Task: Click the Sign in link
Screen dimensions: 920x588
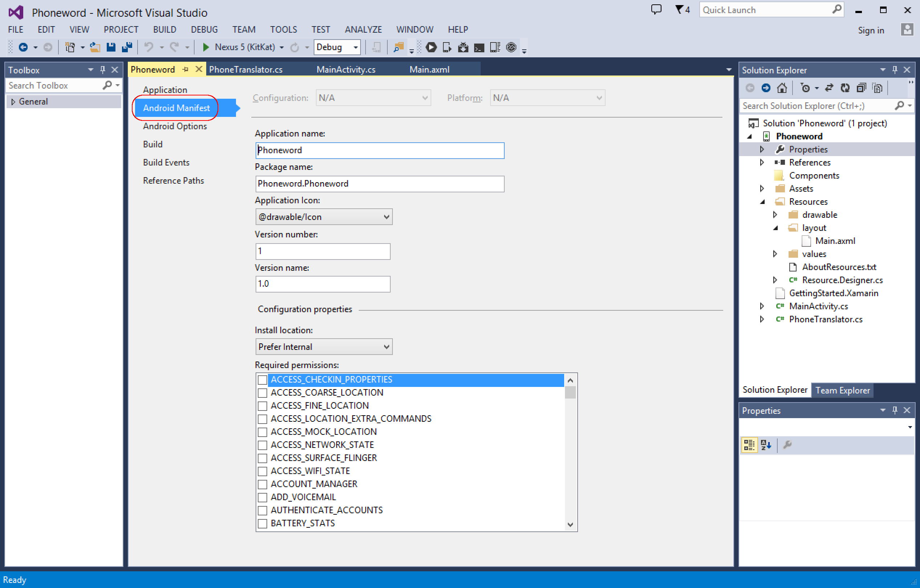Action: point(871,30)
